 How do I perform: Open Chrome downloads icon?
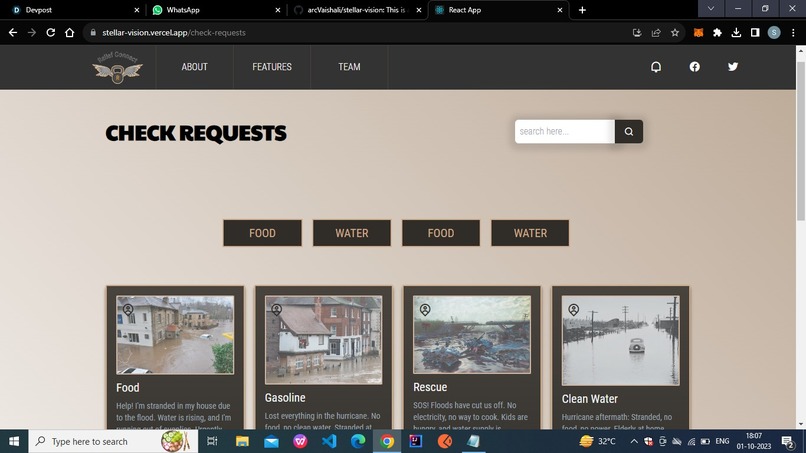pyautogui.click(x=736, y=32)
